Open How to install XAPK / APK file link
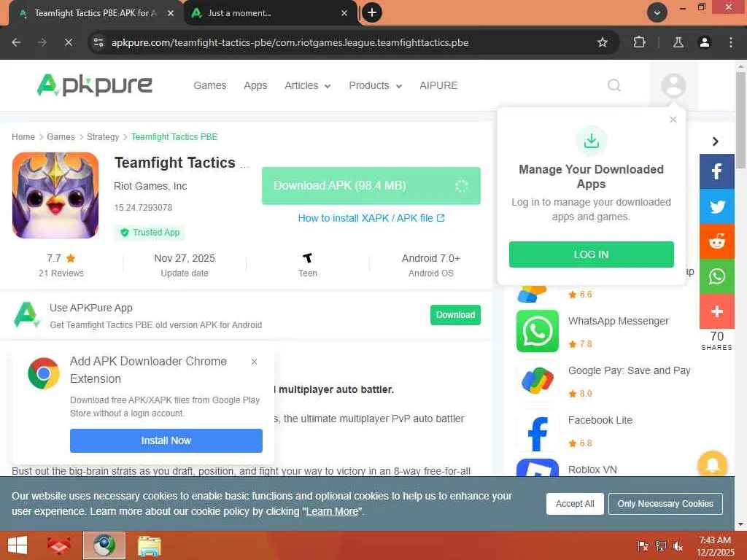747x560 pixels. coord(371,218)
